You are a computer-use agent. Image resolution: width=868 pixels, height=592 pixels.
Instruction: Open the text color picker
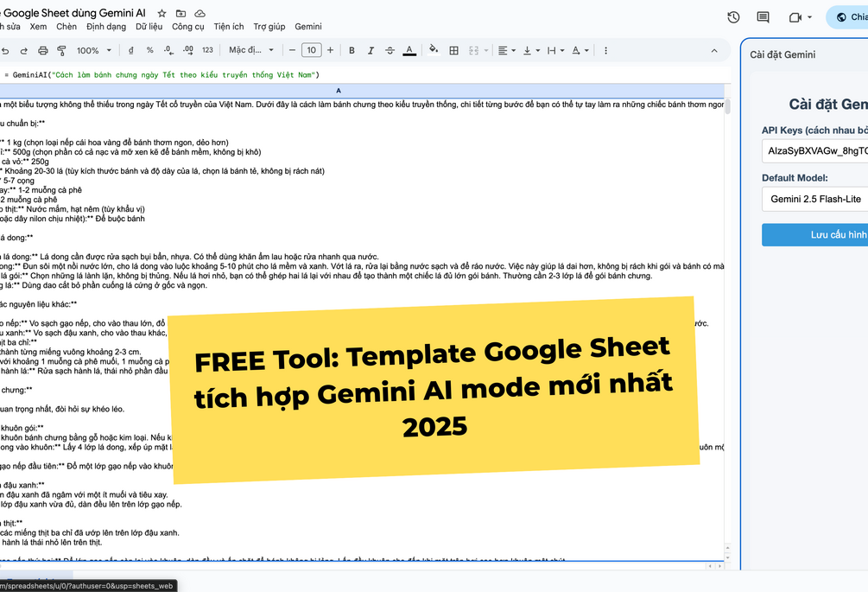[409, 50]
